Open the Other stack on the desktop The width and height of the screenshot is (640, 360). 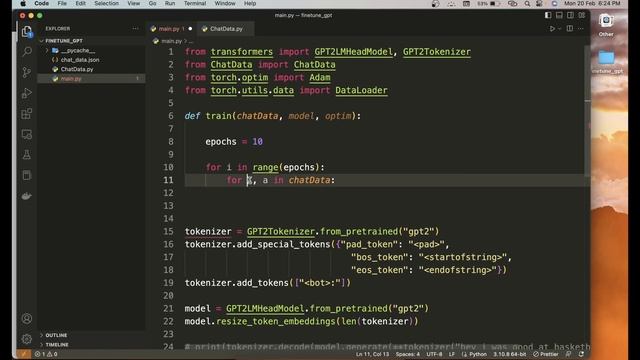click(x=606, y=25)
